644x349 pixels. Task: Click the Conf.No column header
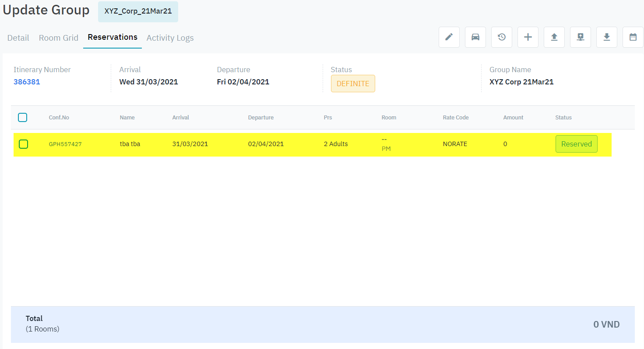(59, 117)
